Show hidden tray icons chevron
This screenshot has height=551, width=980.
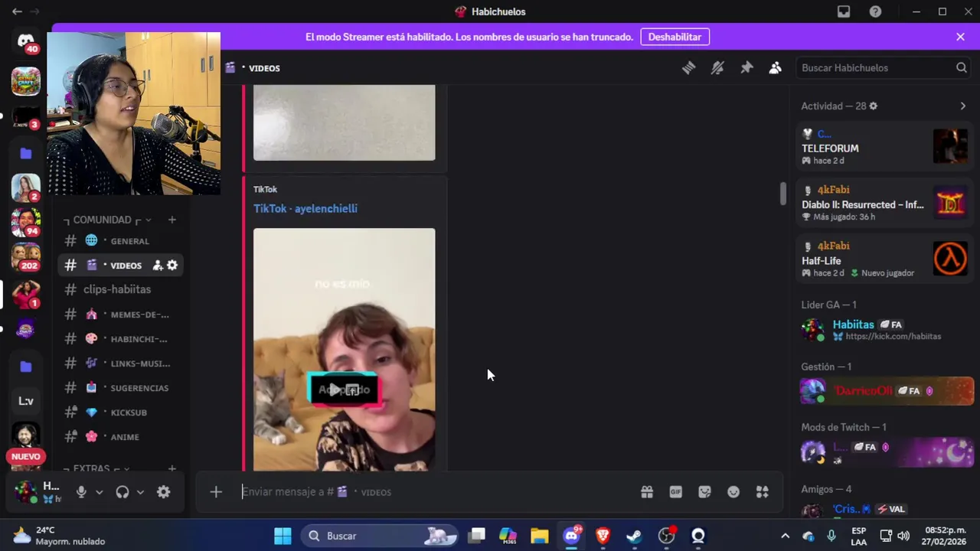(785, 536)
